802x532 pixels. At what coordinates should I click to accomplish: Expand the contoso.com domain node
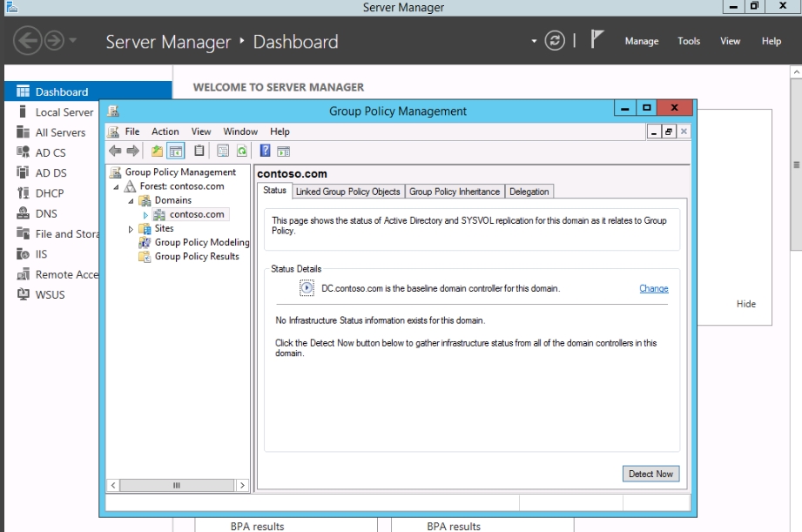click(x=145, y=215)
